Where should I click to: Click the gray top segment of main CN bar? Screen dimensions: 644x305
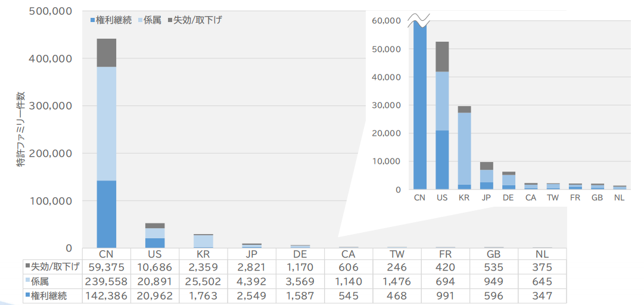(x=106, y=52)
